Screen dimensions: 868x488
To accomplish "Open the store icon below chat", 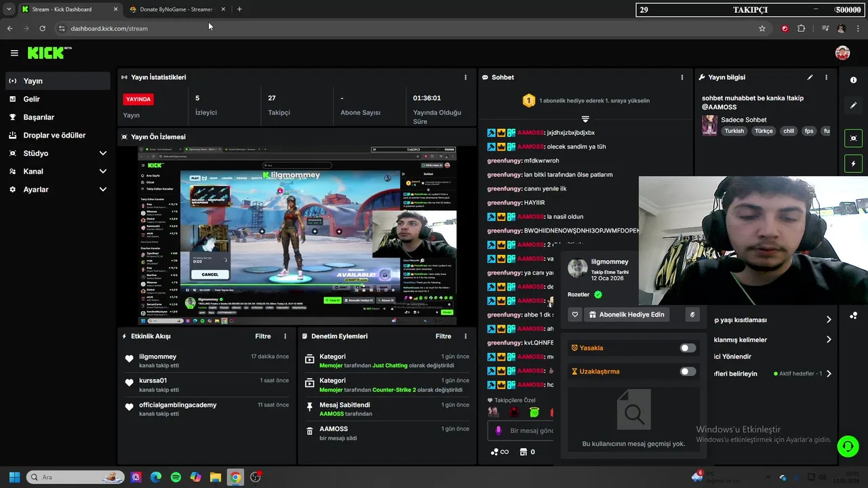I will 523,451.
